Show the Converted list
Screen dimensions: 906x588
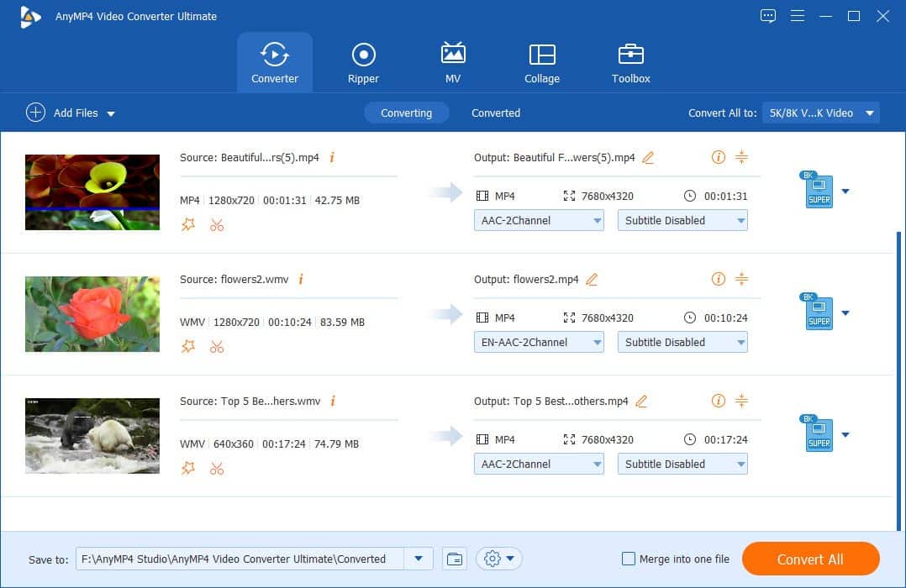point(495,113)
